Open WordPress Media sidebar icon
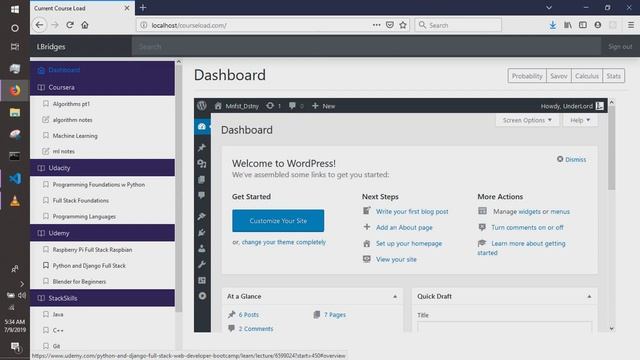This screenshot has height=360, width=640. point(202,164)
